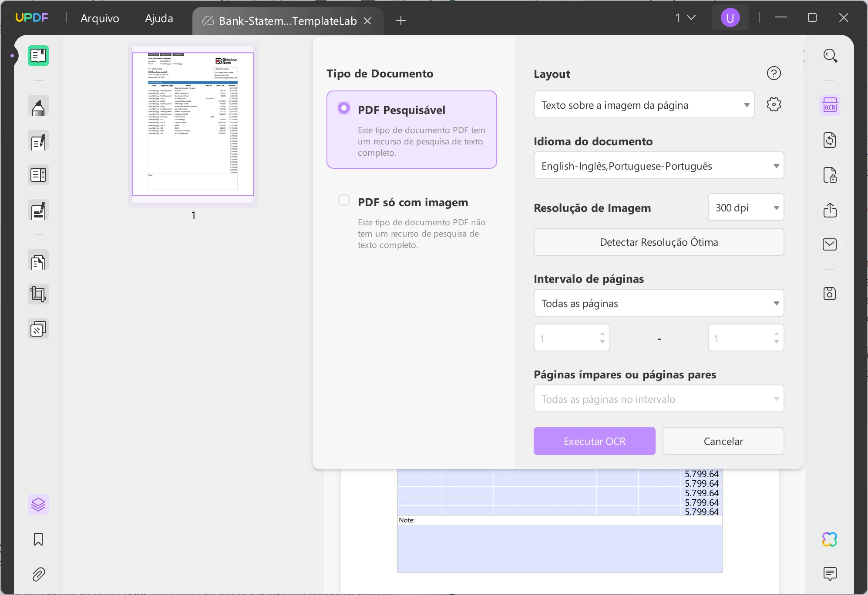Open the 300 dpi resolution dropdown

tap(746, 207)
